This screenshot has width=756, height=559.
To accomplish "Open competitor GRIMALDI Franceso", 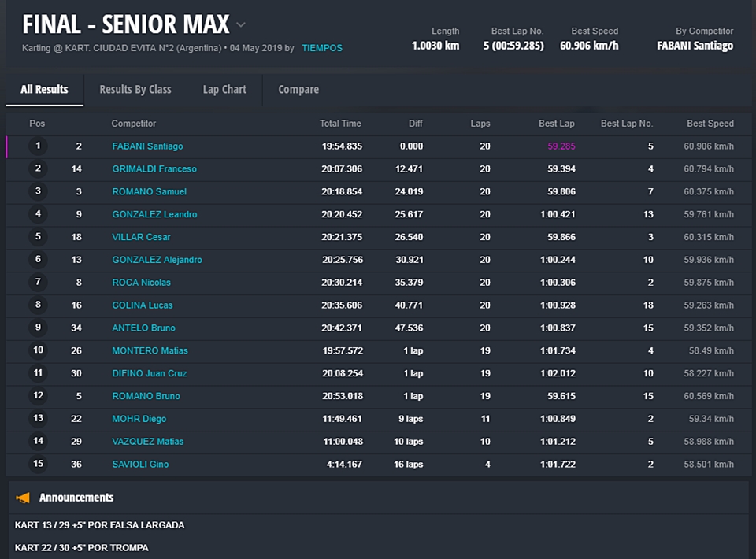I will click(x=154, y=169).
